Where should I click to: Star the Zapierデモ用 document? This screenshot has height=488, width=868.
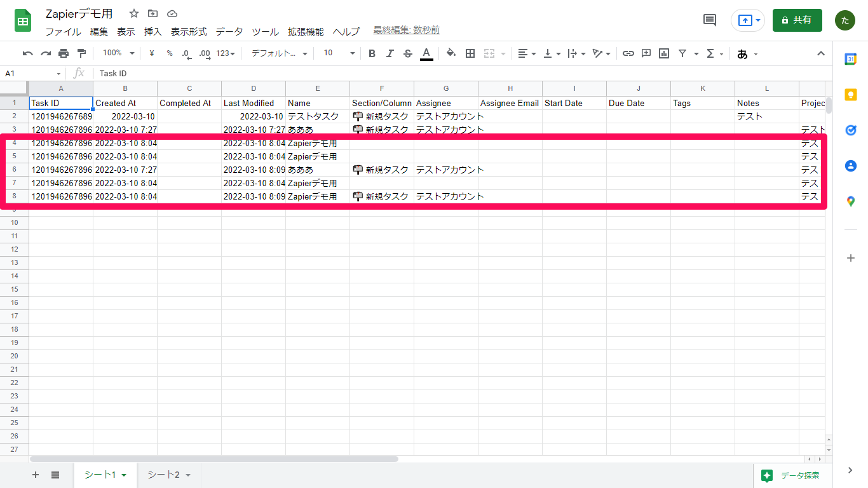tap(133, 13)
